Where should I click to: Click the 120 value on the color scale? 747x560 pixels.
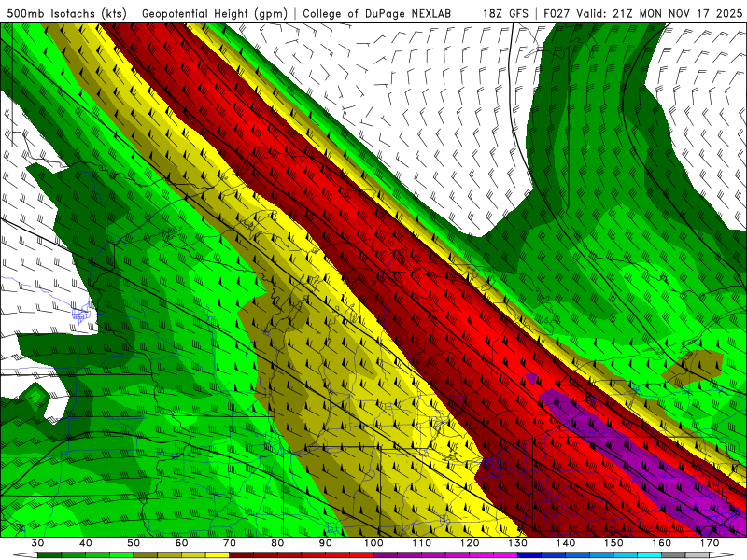tap(470, 543)
